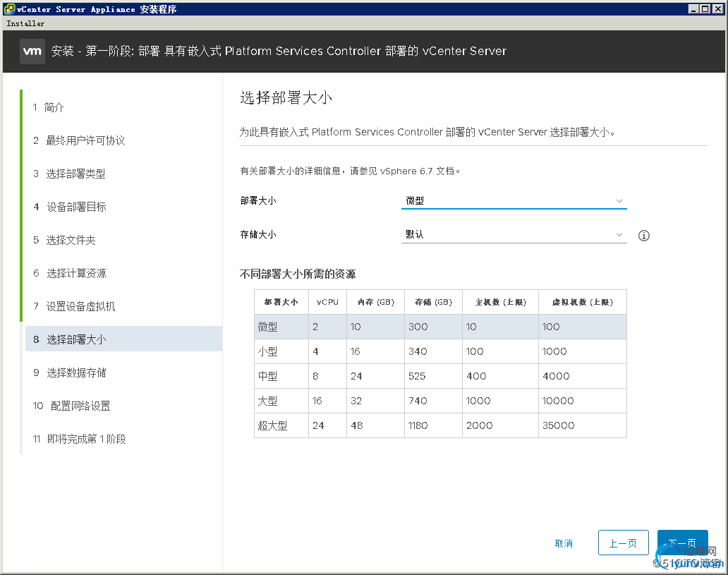
Task: Click storage value 340 in 小型 row
Action: [418, 351]
